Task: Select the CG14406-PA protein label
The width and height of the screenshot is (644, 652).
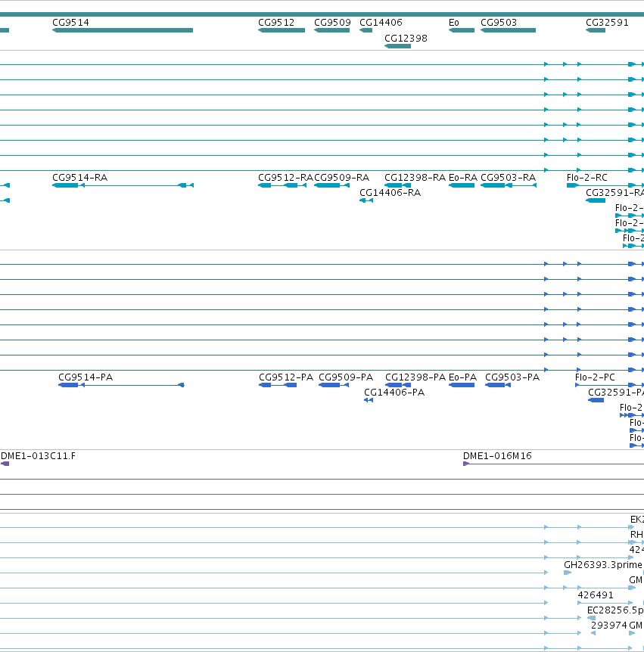Action: (394, 392)
